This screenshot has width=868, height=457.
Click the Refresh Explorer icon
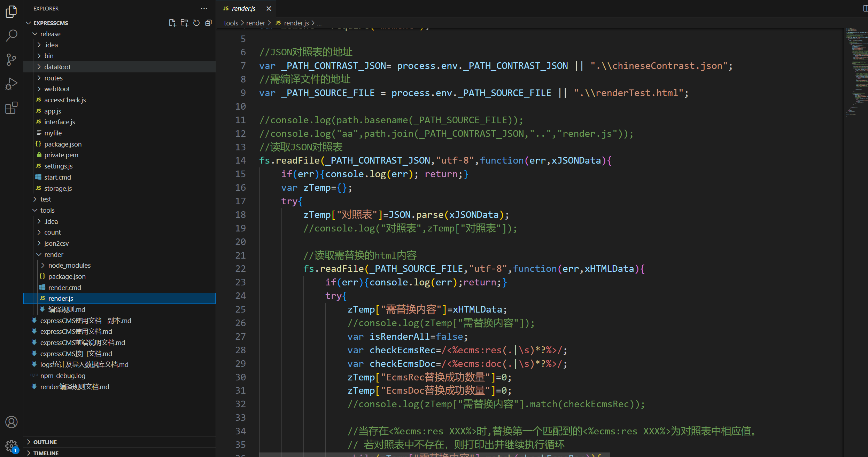[x=196, y=23]
